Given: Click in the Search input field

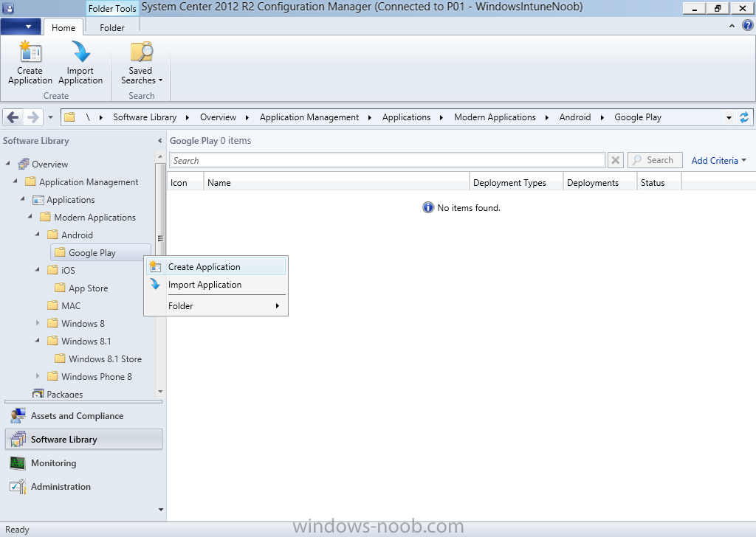Looking at the screenshot, I should coord(387,160).
